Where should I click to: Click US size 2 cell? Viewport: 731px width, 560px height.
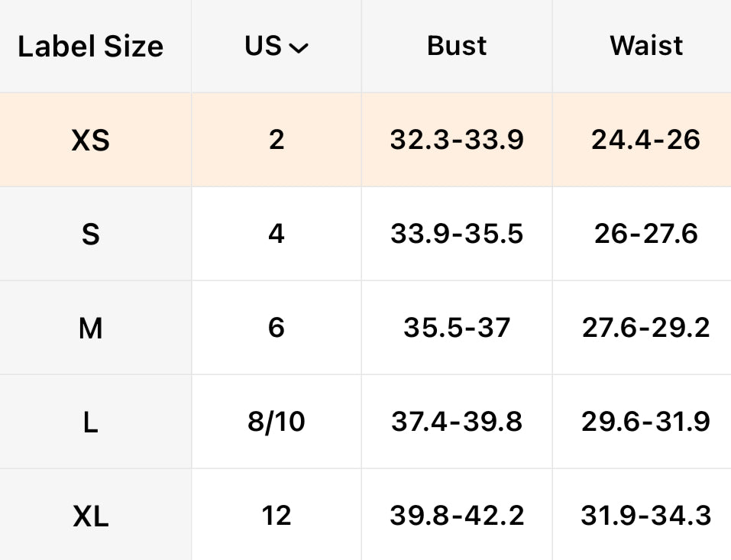coord(277,140)
